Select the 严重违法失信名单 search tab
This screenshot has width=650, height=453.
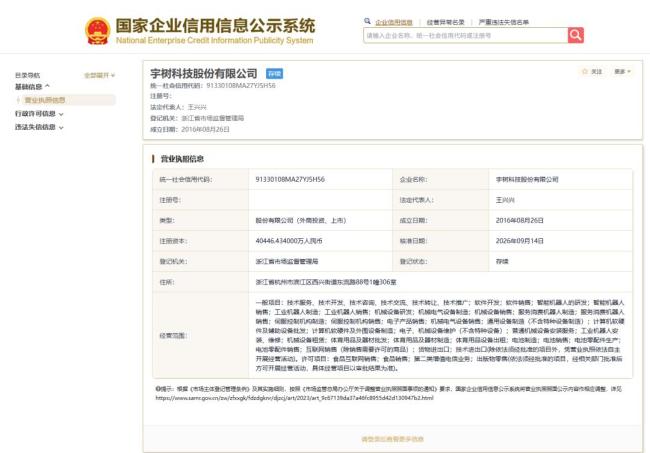tap(504, 22)
